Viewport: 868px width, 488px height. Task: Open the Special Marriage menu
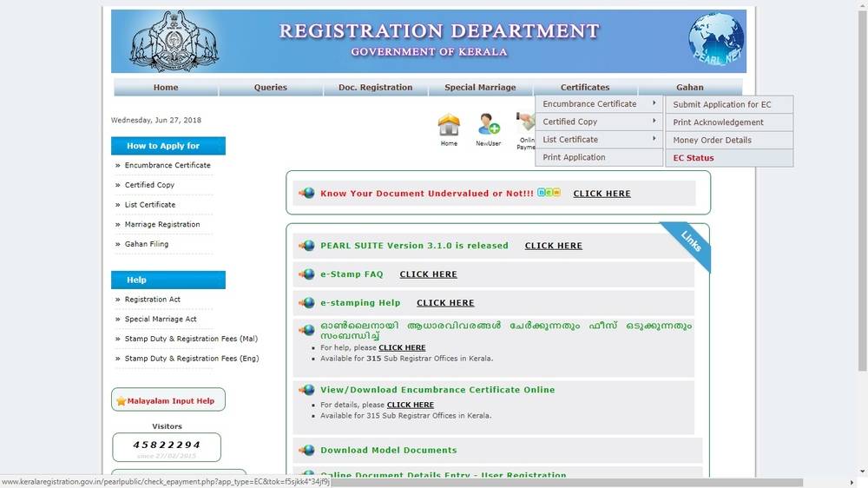481,88
